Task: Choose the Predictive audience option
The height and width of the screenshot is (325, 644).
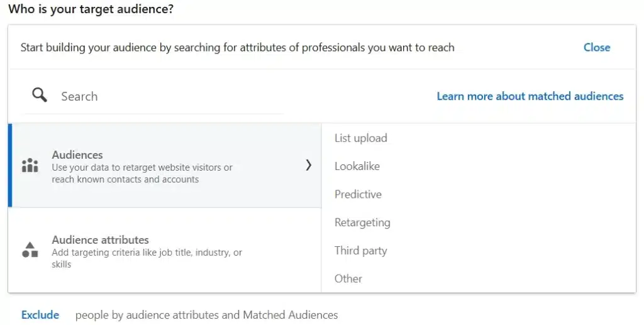Action: 358,194
